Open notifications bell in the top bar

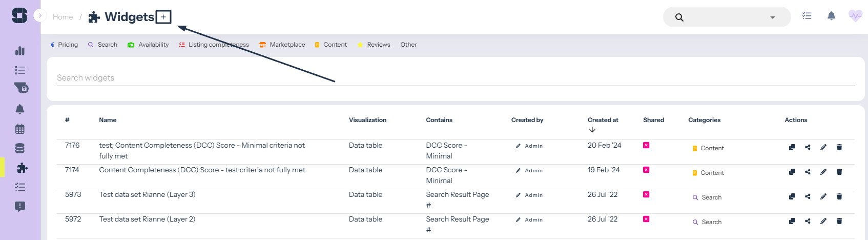point(831,16)
